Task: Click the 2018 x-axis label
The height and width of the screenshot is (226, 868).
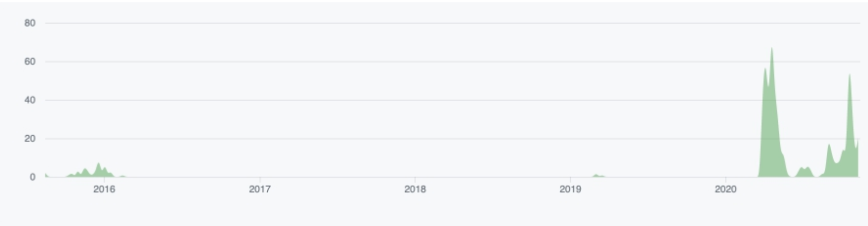Action: tap(415, 189)
